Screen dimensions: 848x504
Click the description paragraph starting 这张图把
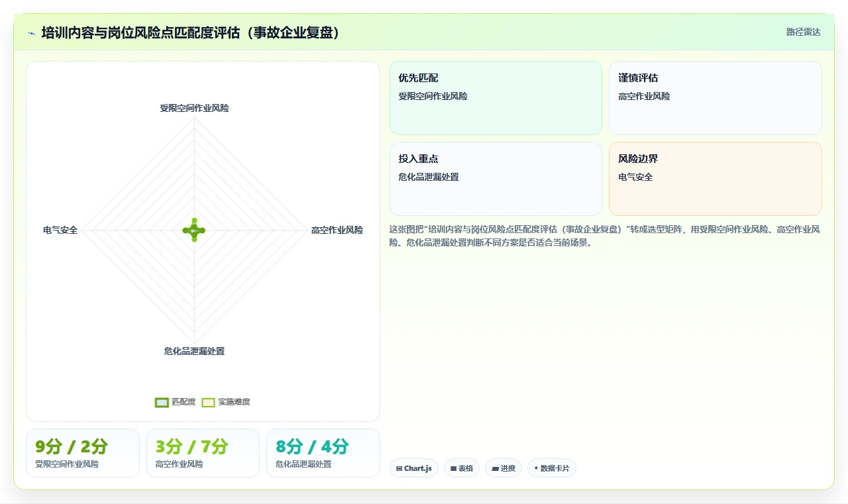[x=605, y=236]
